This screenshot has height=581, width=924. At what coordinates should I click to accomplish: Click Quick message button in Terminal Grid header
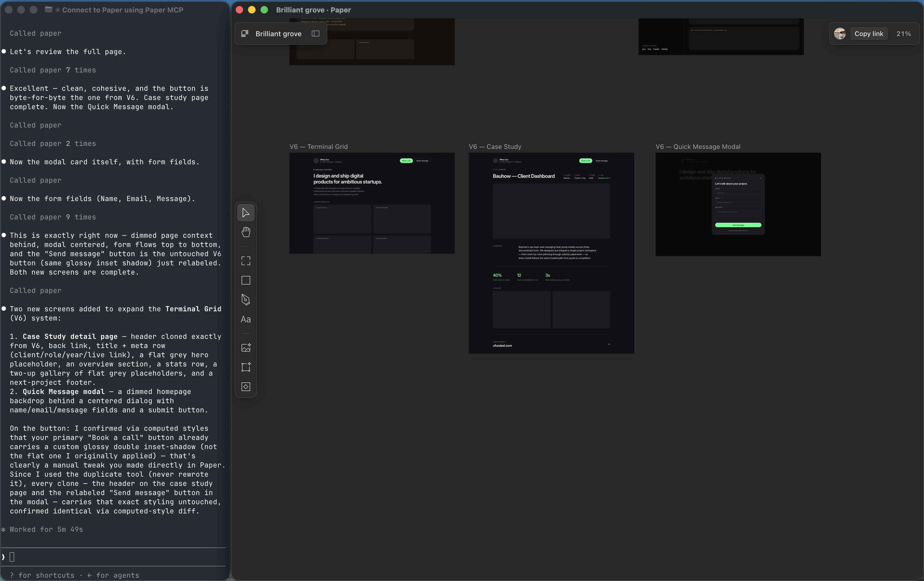tap(422, 161)
